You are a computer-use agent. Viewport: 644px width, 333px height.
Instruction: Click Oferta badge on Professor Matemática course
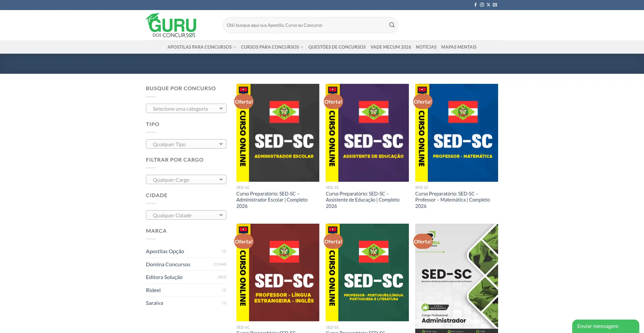(423, 102)
